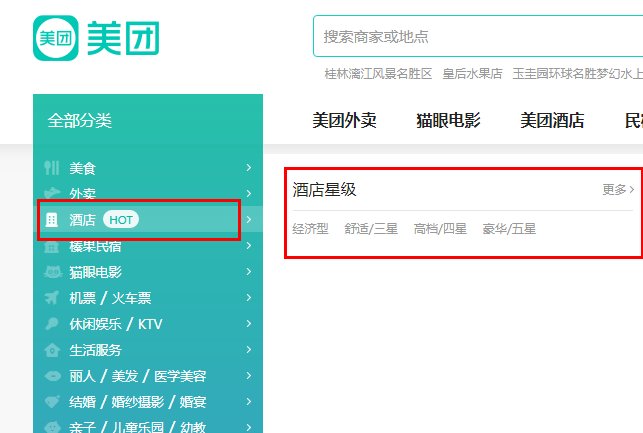The width and height of the screenshot is (643, 433).
Task: Select 休闲娱乐 in the category menu
Action: (x=95, y=324)
